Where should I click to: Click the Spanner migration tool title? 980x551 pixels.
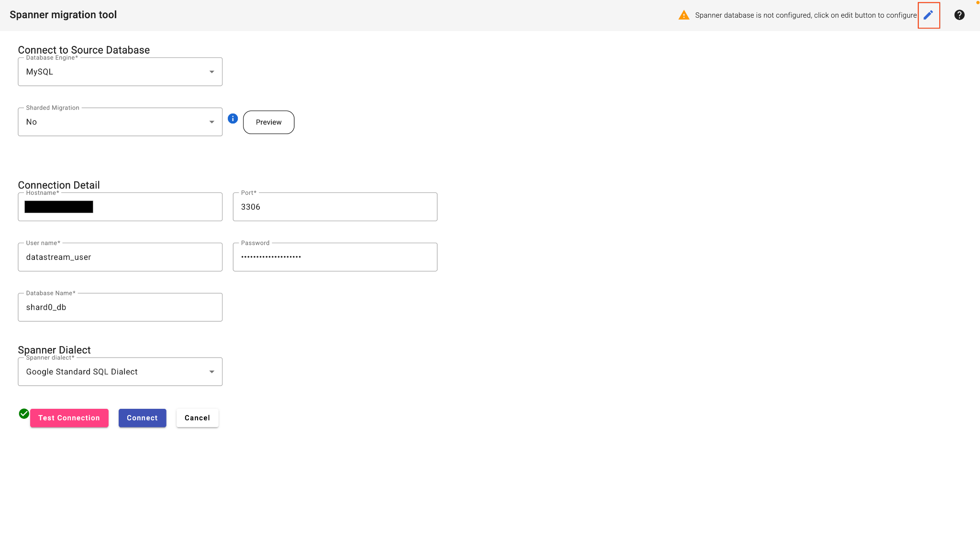tap(63, 15)
